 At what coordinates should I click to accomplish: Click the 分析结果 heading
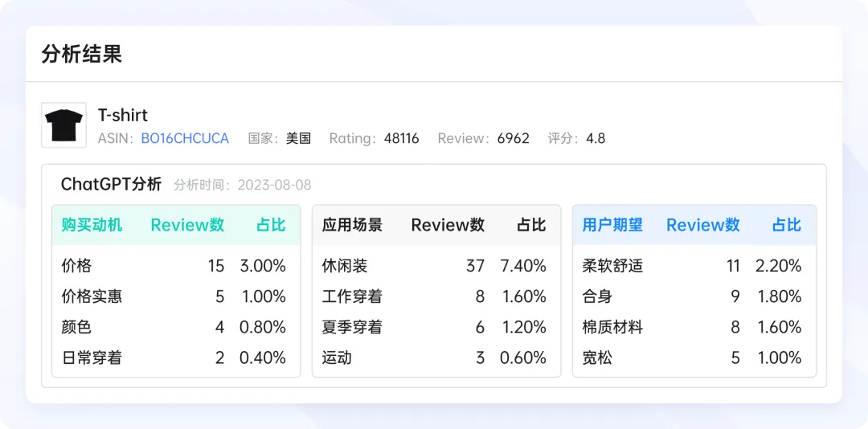click(81, 55)
